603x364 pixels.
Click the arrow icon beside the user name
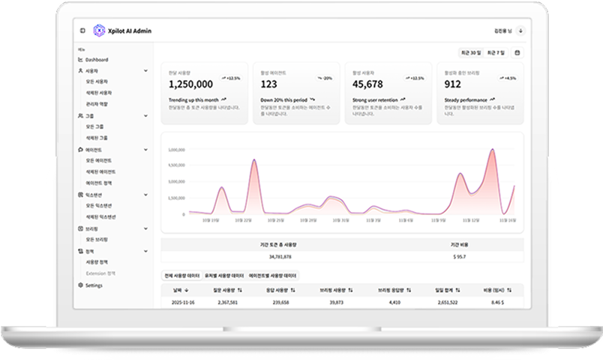[x=520, y=31]
